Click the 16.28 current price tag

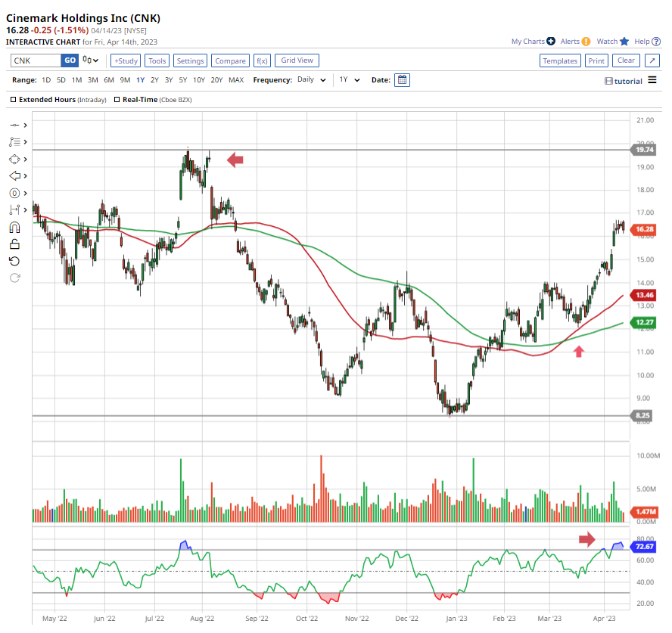pos(643,230)
